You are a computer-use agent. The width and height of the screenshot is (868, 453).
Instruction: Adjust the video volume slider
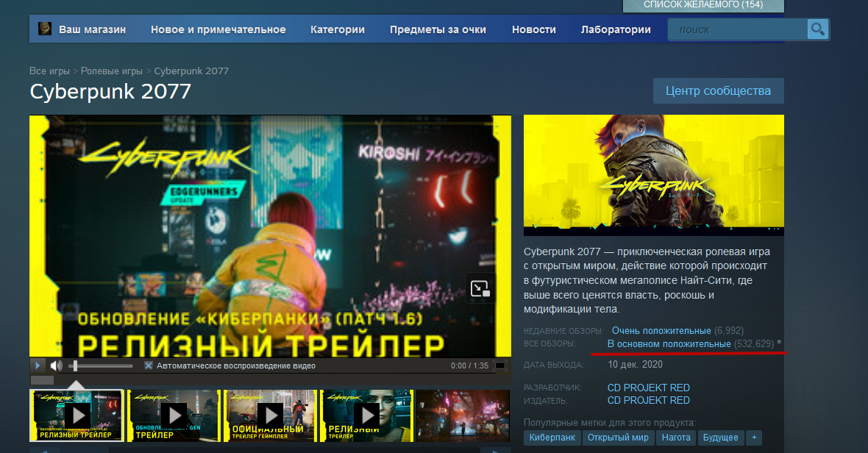[x=100, y=365]
